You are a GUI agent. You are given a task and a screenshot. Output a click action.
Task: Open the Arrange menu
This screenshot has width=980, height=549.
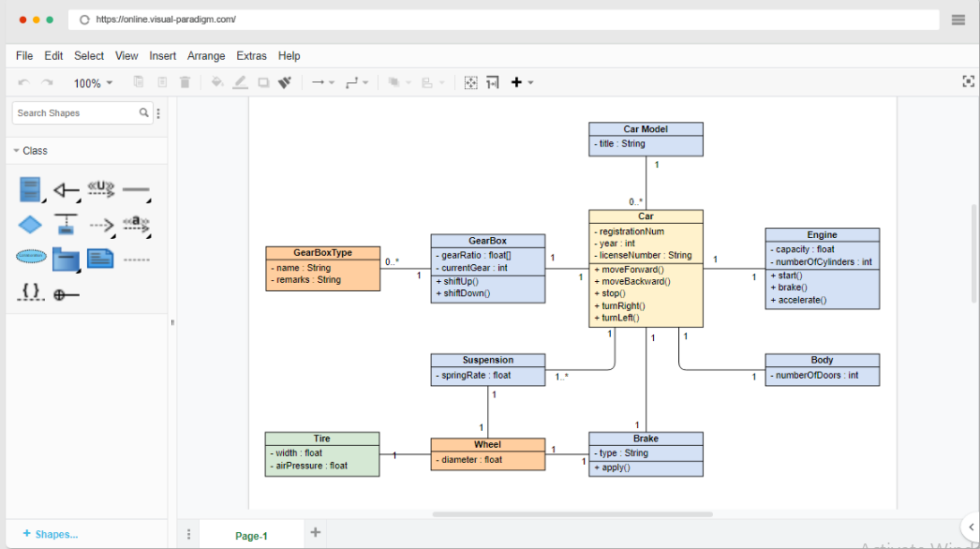coord(205,55)
